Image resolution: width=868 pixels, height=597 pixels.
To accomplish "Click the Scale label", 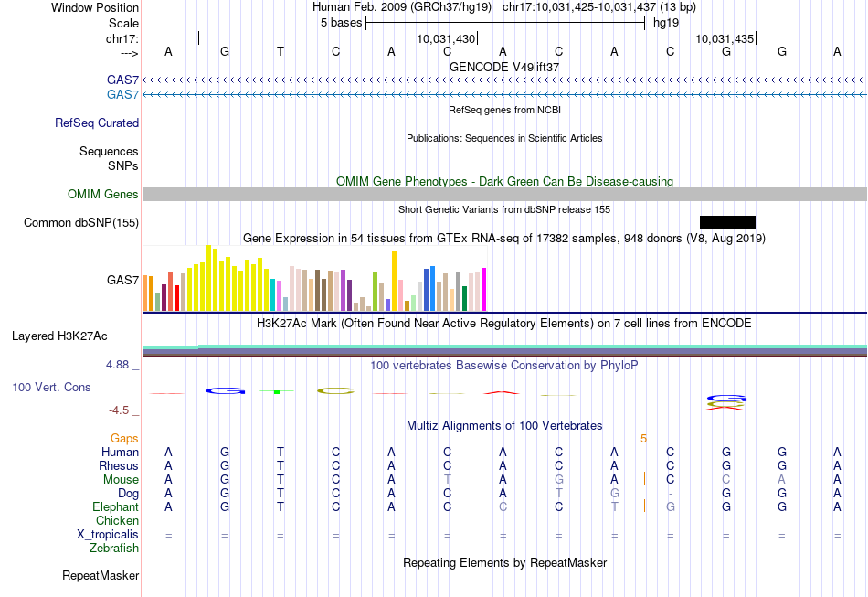I will [x=123, y=23].
